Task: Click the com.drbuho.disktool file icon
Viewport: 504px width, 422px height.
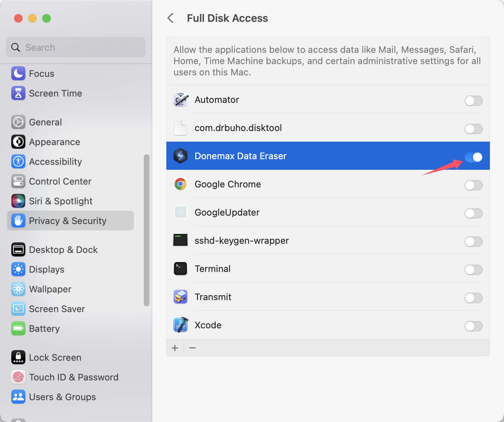Action: point(180,128)
